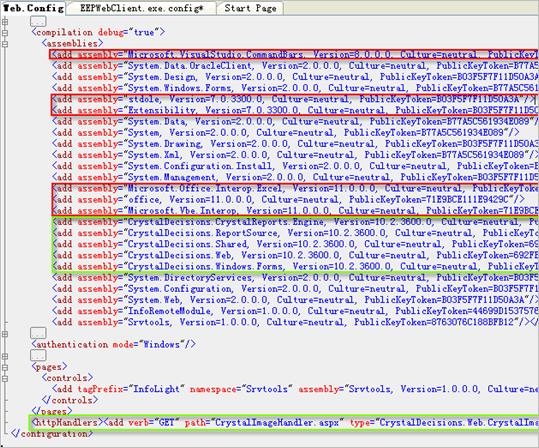Click the System.Web assembly line
This screenshot has height=448, width=539.
[295, 300]
